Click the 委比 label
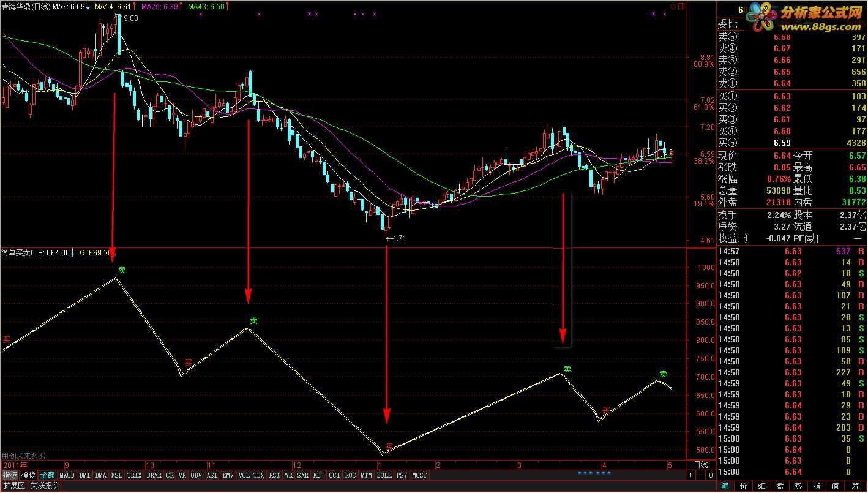The width and height of the screenshot is (868, 493). (x=728, y=25)
